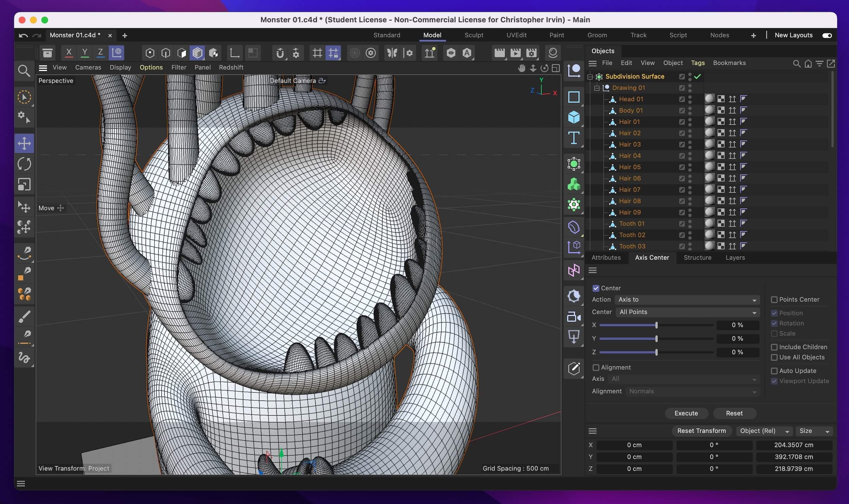This screenshot has width=849, height=504.
Task: Switch to Polygons mode cube icon
Action: pos(197,53)
